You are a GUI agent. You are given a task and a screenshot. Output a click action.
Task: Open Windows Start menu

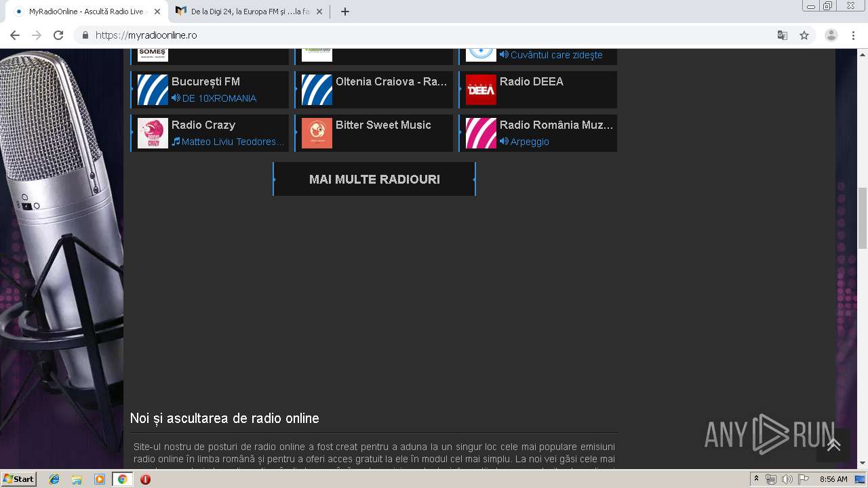[x=18, y=479]
